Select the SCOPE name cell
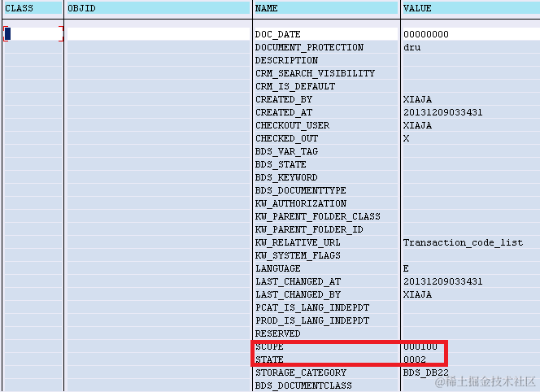 coord(326,346)
